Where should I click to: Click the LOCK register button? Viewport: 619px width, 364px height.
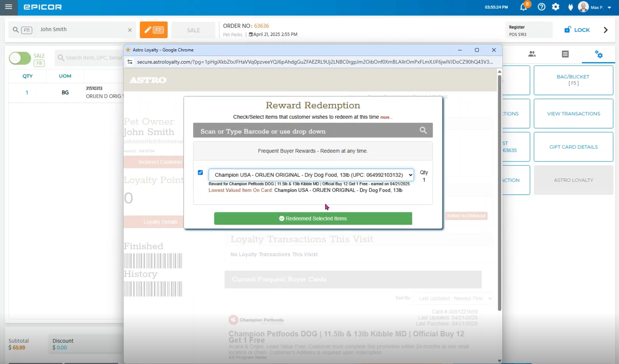(577, 30)
